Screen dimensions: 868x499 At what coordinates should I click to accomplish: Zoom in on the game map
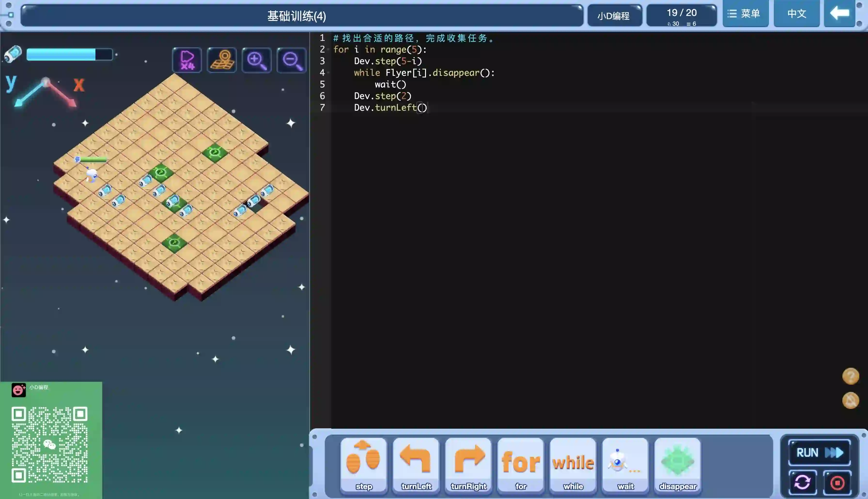click(x=256, y=60)
